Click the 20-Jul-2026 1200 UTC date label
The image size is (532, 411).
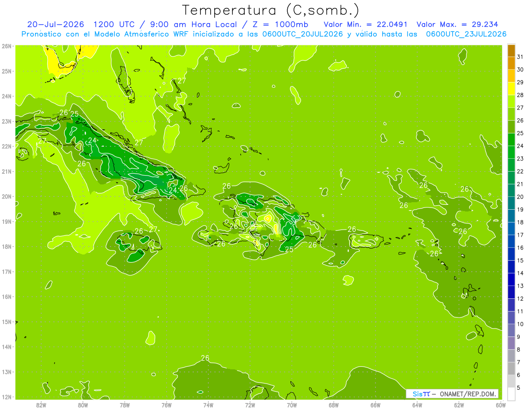[x=78, y=24]
